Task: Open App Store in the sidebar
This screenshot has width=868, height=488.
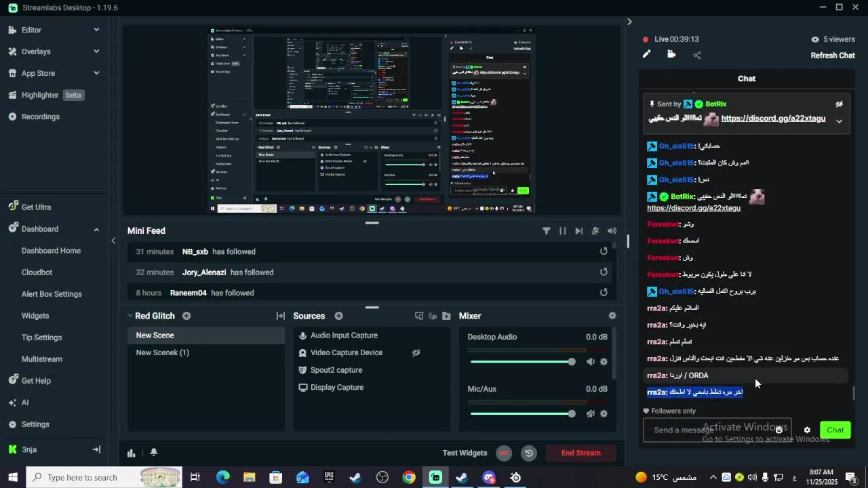Action: [x=37, y=73]
